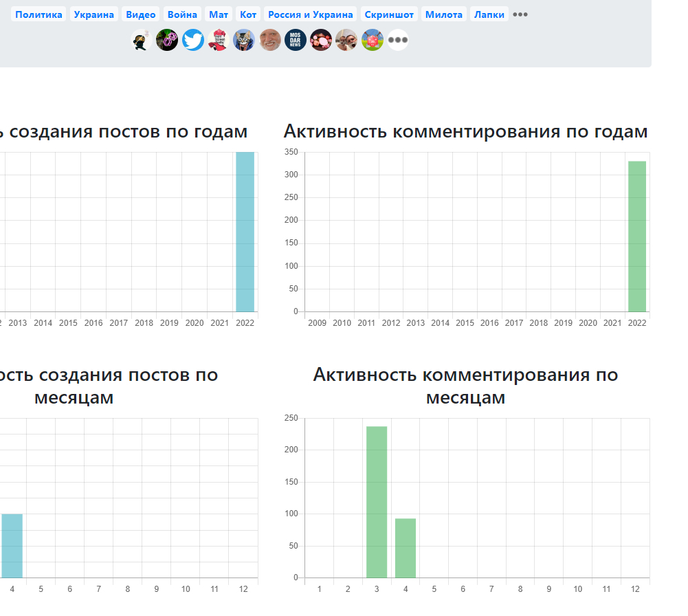
Task: Select the Скриншот tag
Action: 389,14
